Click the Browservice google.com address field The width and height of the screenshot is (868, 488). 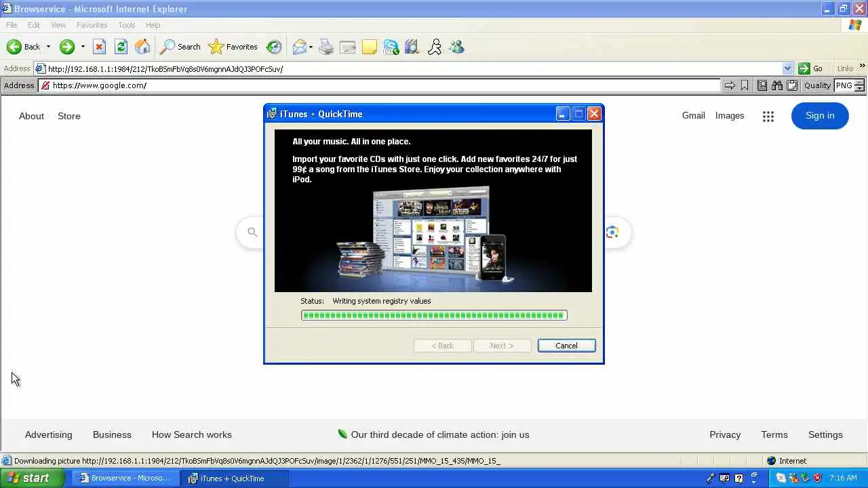[380, 85]
